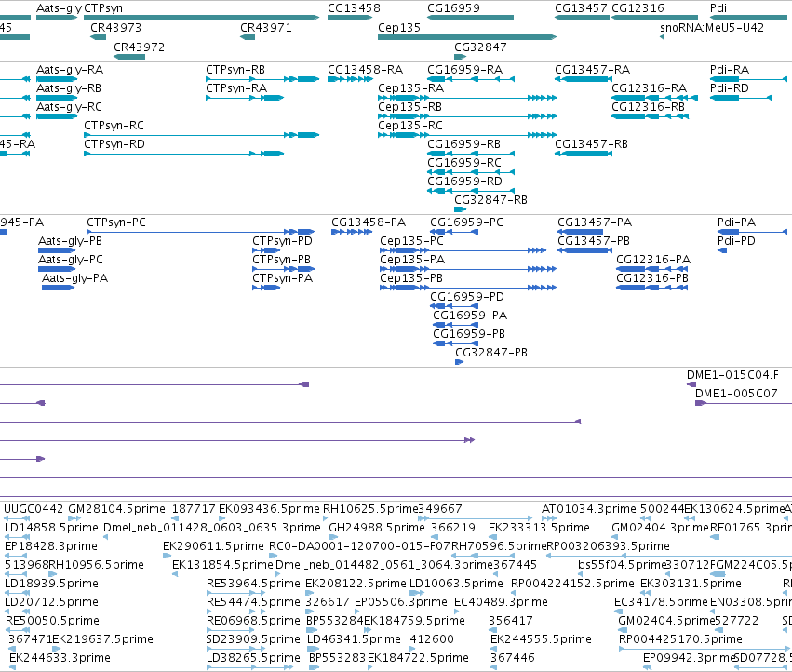Select protein CG32847-PB
Viewport: 792px width, 672px height.
(491, 353)
